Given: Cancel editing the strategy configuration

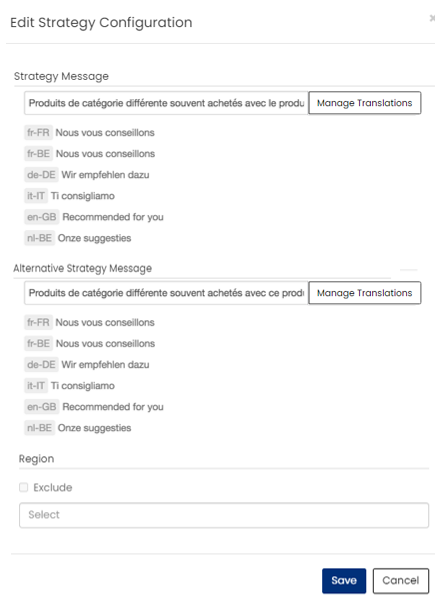Looking at the screenshot, I should tap(400, 581).
